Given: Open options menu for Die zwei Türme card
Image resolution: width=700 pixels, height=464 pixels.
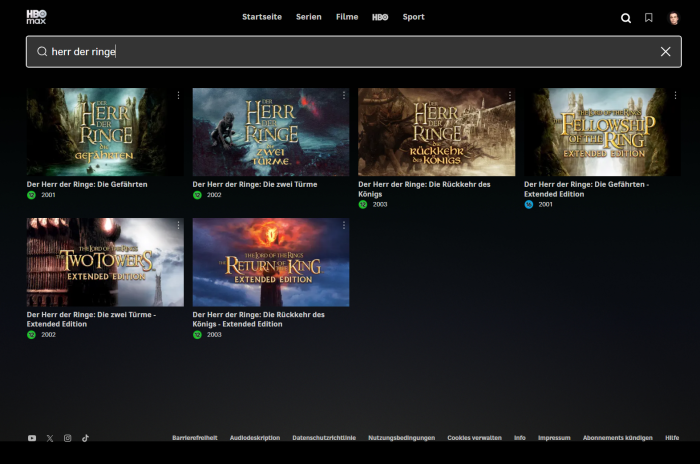Looking at the screenshot, I should tap(344, 95).
